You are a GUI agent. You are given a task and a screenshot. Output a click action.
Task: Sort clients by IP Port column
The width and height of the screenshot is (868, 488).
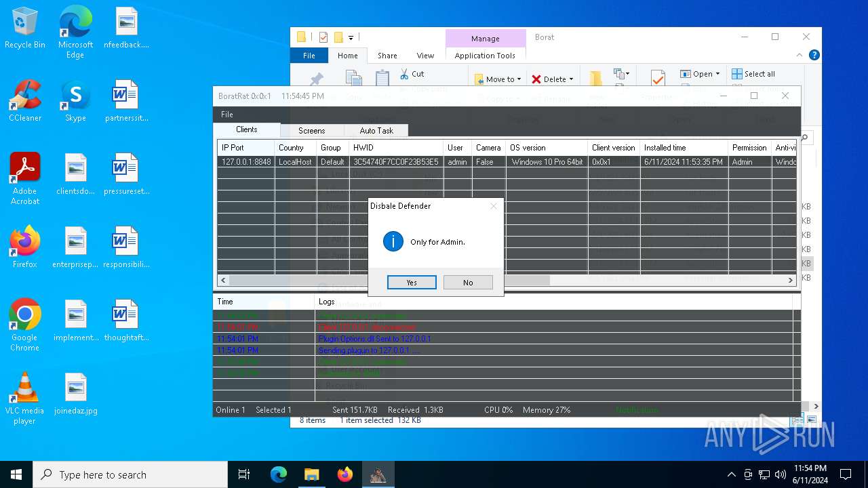245,148
